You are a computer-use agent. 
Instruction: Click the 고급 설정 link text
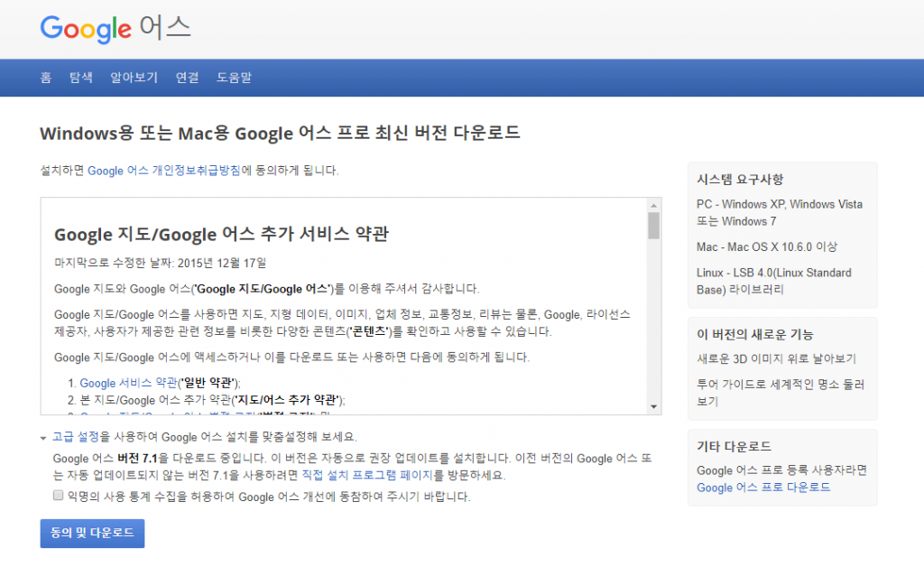click(x=76, y=437)
